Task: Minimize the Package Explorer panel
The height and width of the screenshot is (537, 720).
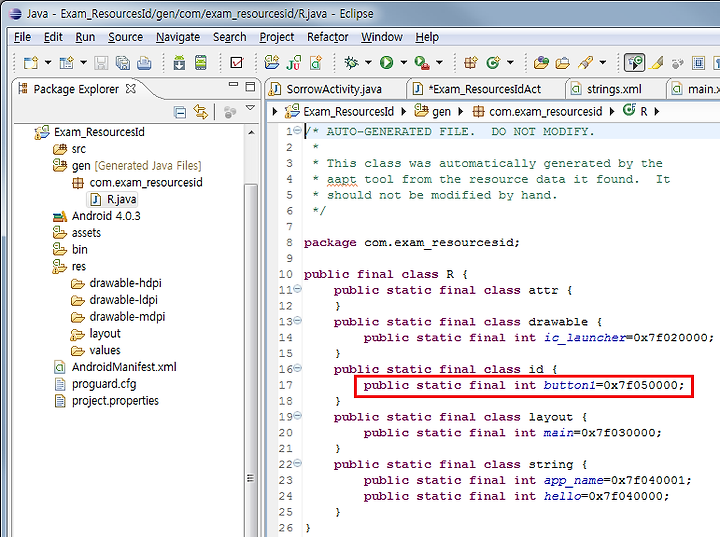Action: tap(233, 85)
